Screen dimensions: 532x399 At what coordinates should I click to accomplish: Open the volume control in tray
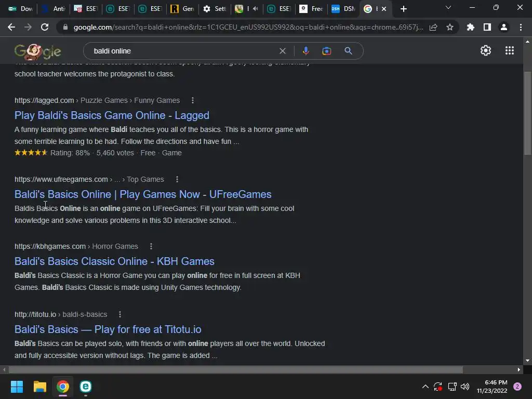coord(465,387)
